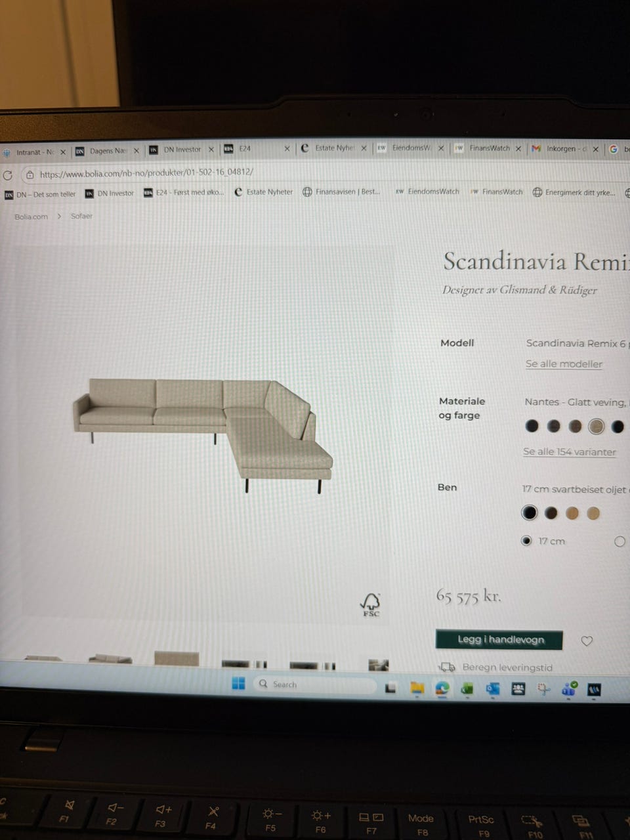Open 'Energimerk ditt yrke...' bookmark

574,193
